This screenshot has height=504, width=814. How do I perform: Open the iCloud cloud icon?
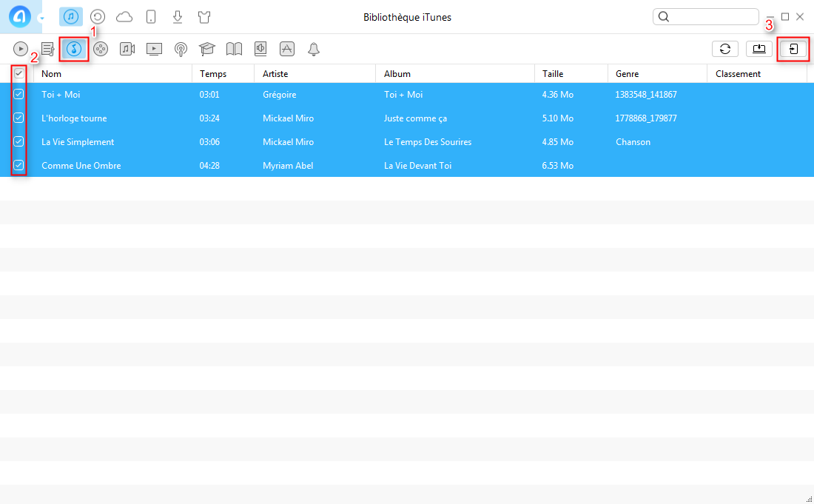[124, 17]
